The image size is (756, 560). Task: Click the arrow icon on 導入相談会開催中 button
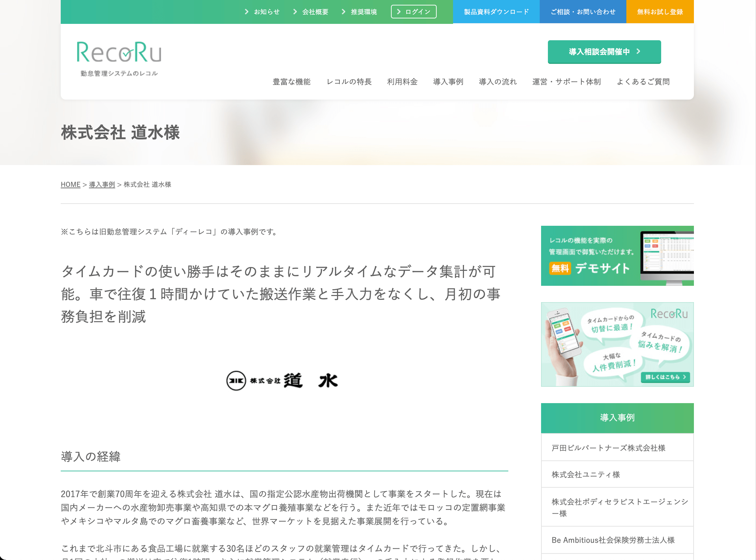pyautogui.click(x=638, y=51)
